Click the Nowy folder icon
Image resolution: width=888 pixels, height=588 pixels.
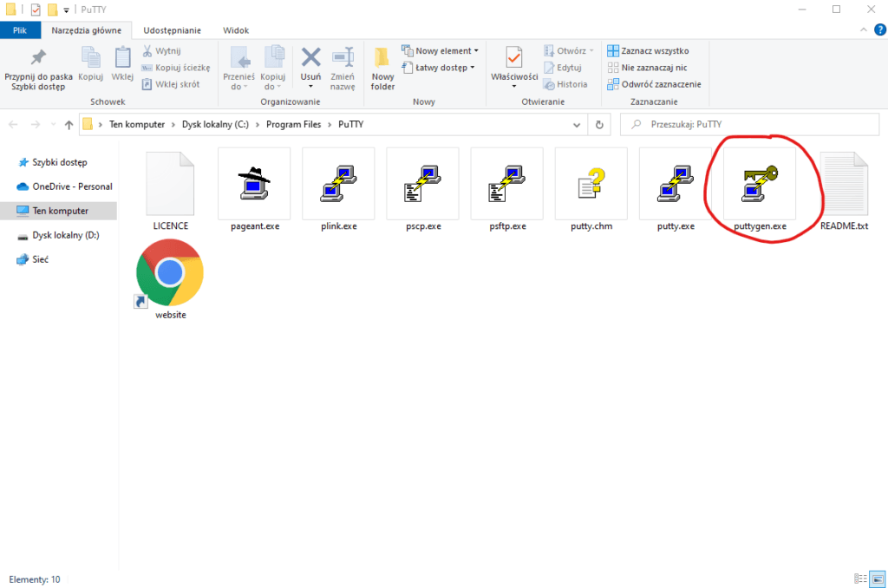(x=382, y=69)
